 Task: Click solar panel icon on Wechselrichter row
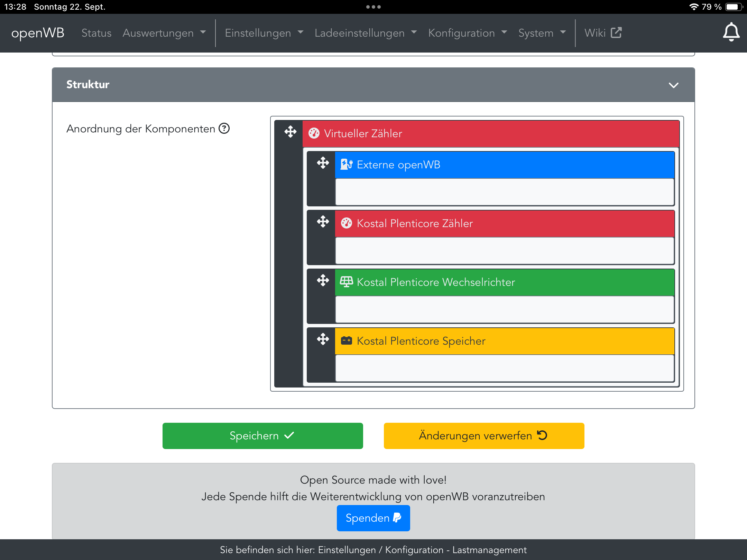(x=346, y=282)
